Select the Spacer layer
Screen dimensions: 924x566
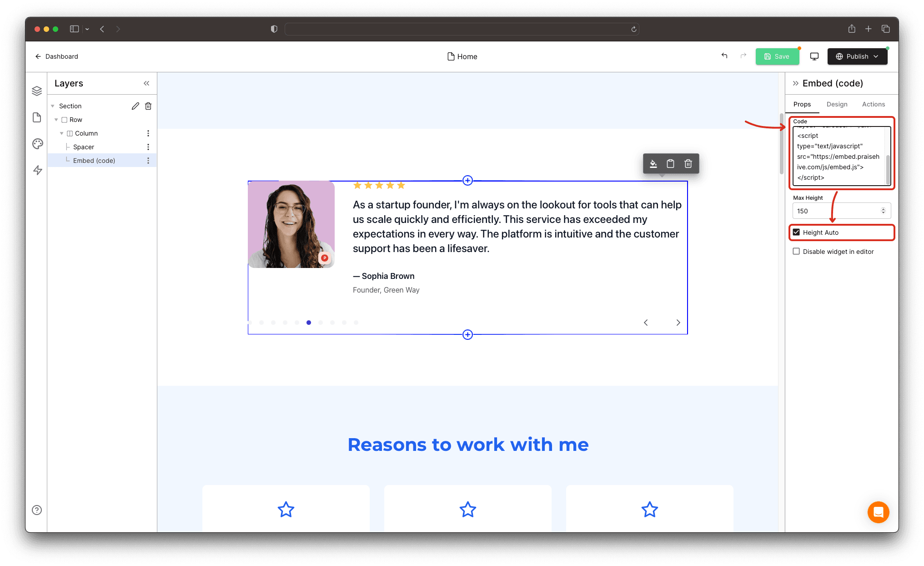coord(84,147)
